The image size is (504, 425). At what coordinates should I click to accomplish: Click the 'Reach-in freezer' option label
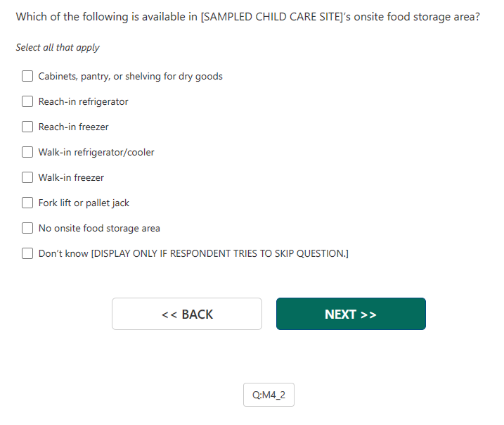point(73,127)
